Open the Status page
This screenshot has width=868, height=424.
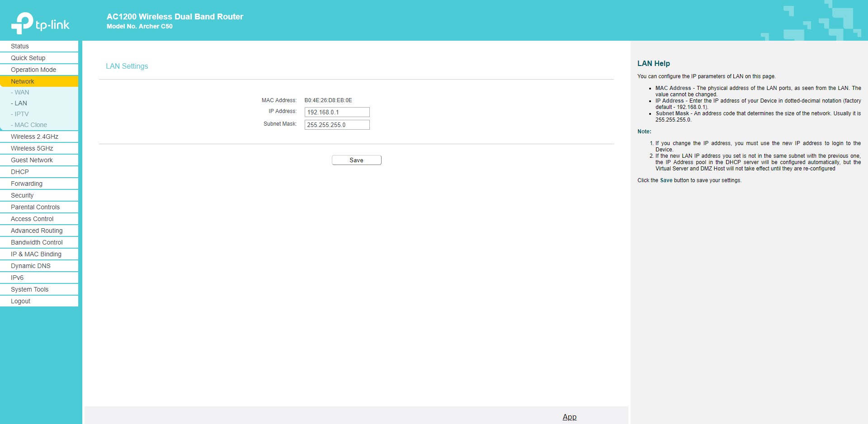[x=20, y=46]
